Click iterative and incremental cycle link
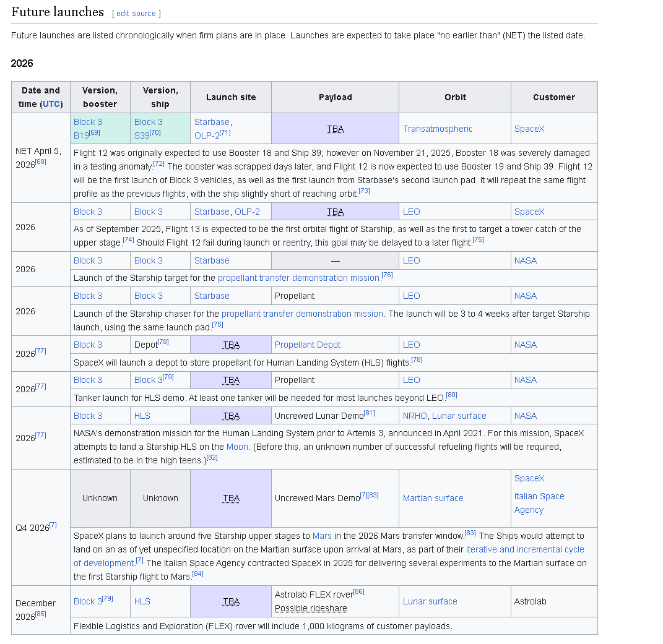The width and height of the screenshot is (663, 644). 525,550
